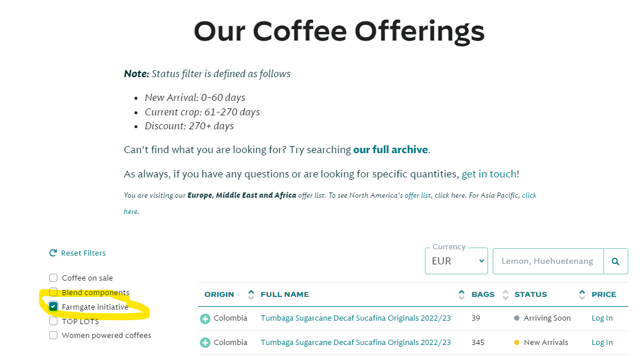644x356 pixels.
Task: Click the Reset Filters refresh icon
Action: [53, 253]
